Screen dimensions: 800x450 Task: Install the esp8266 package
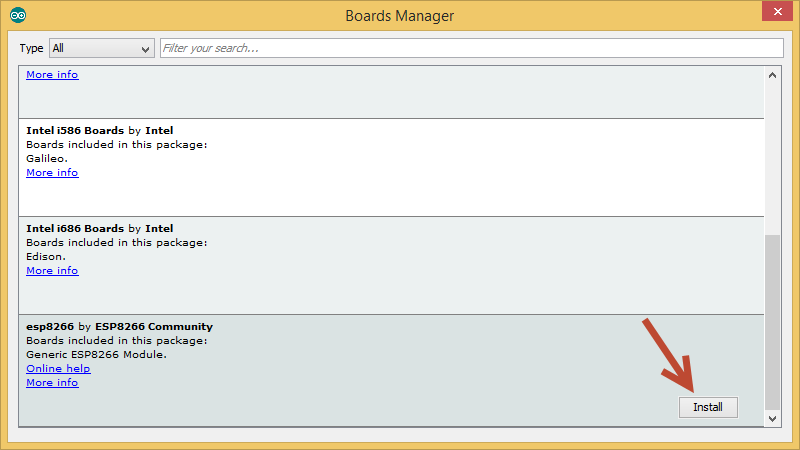point(708,407)
